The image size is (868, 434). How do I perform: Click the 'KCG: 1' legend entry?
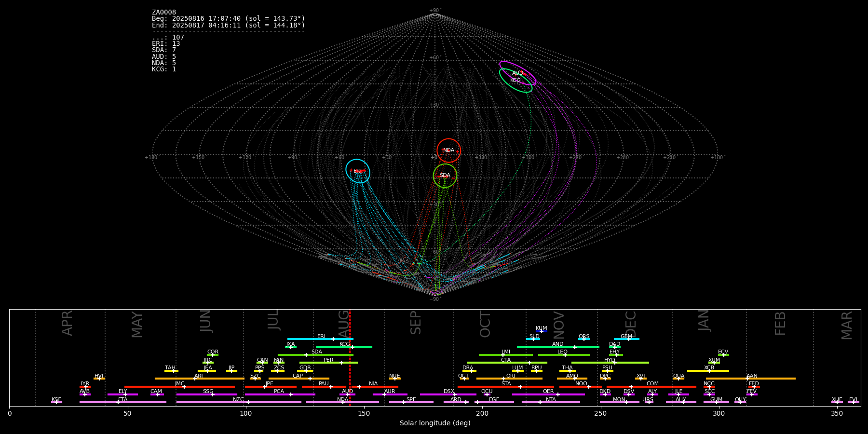(x=164, y=69)
